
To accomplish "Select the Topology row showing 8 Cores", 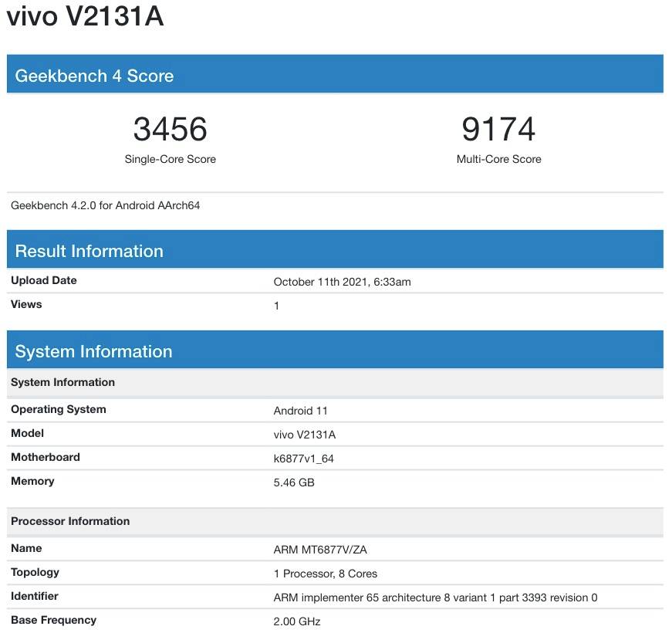I will [323, 573].
